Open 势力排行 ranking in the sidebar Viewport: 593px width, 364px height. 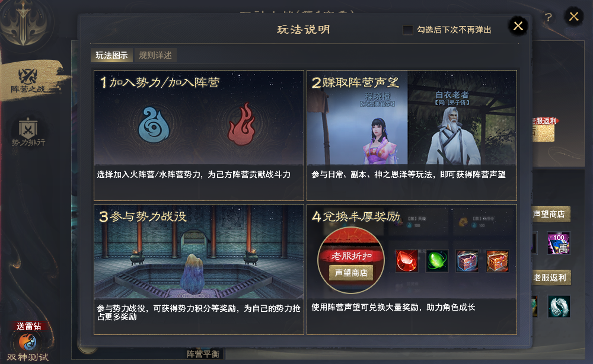coord(28,132)
